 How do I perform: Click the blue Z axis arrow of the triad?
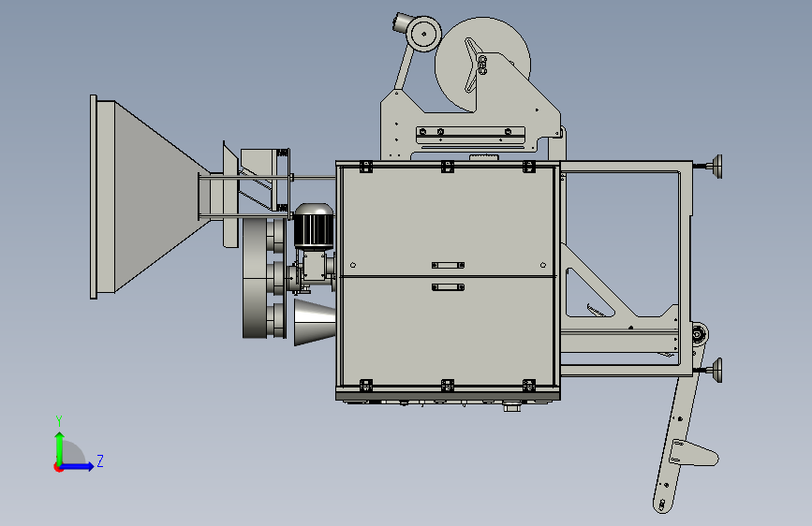pyautogui.click(x=78, y=466)
